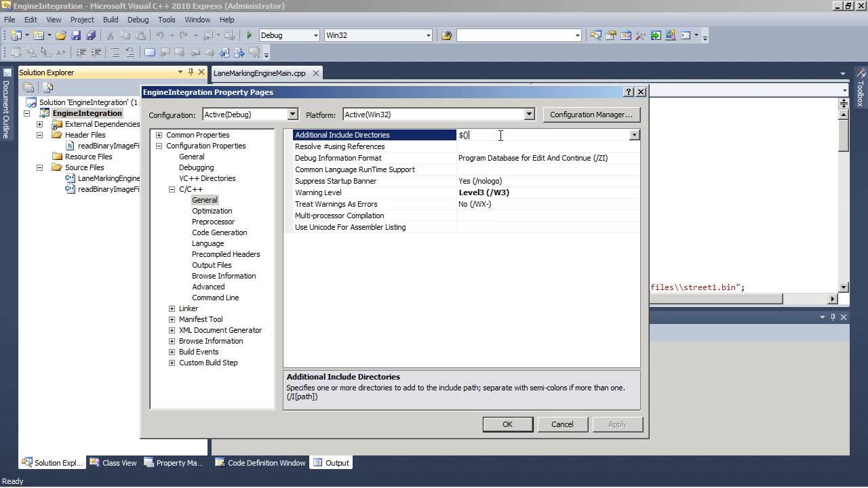868x488 pixels.
Task: Click the Save floppy disk icon
Action: [76, 35]
